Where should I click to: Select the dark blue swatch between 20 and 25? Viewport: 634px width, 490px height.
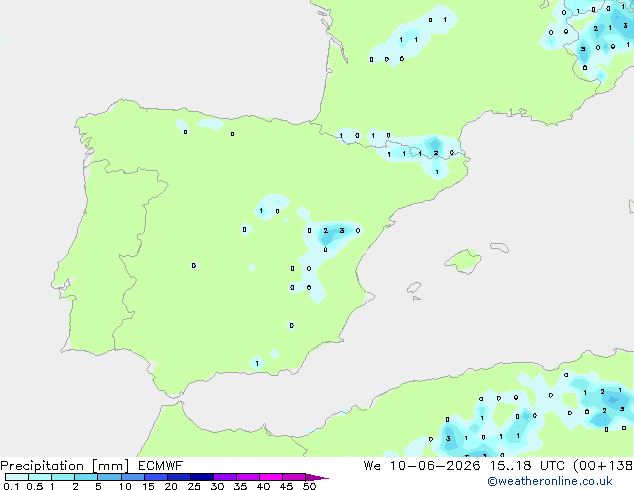click(178, 477)
